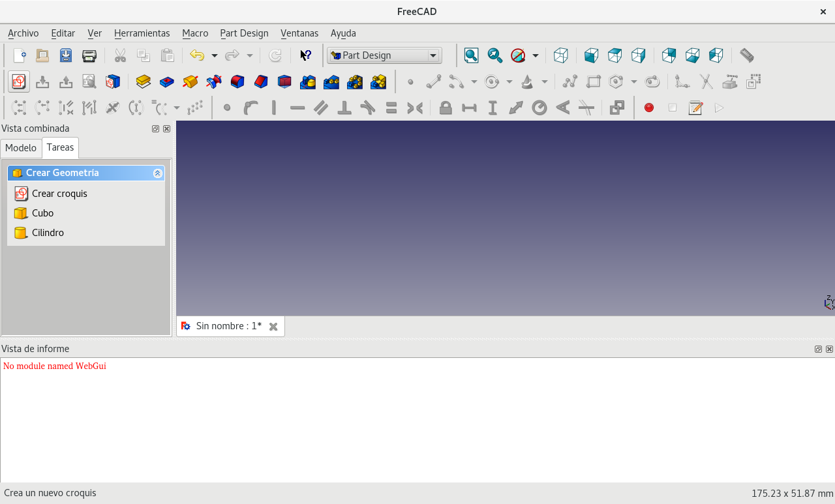Apply the radius constraint icon

coord(539,108)
